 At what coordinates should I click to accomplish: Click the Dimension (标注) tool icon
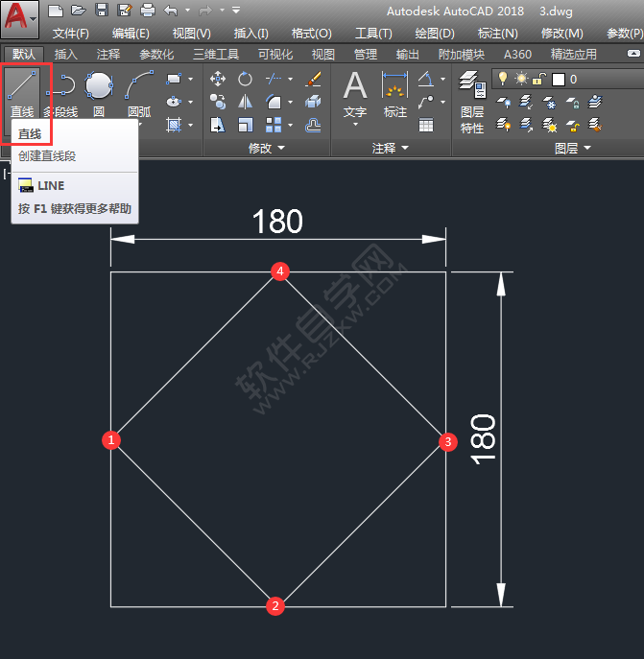[x=395, y=93]
